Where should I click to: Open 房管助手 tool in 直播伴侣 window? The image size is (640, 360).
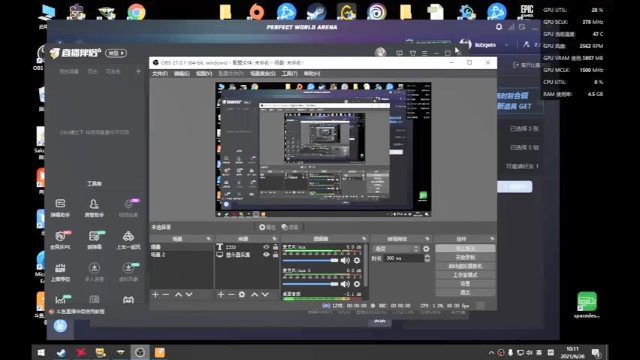point(94,207)
